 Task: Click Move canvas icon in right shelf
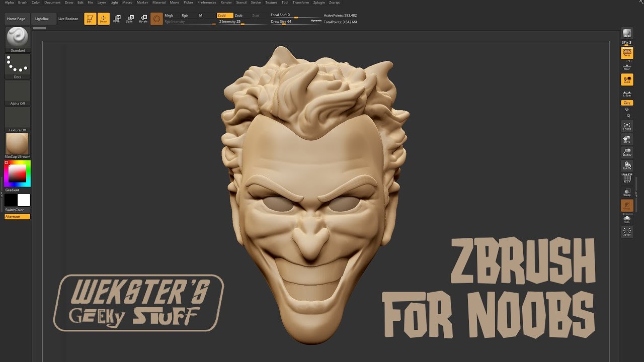[x=627, y=139]
